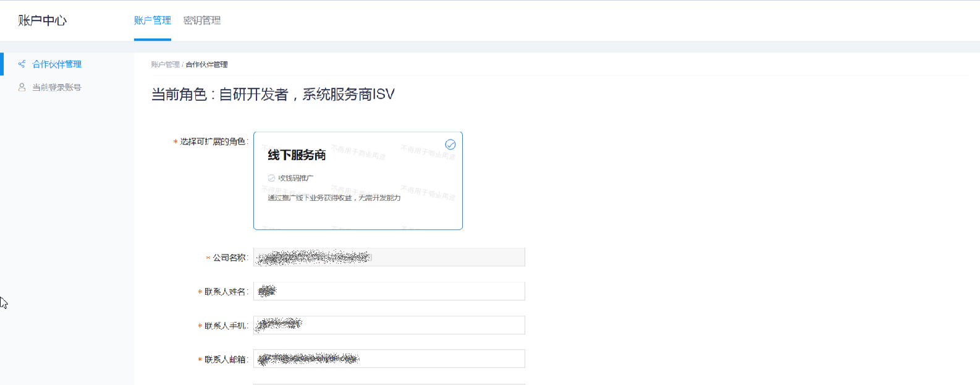Click the circle check icon before 收钱码推广
Viewport: 980px width, 385px height.
click(x=271, y=178)
